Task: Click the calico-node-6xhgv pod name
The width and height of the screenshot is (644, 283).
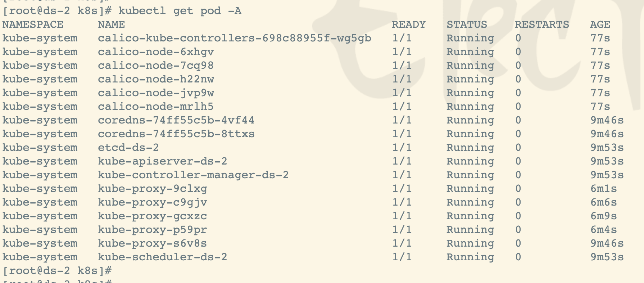Action: [156, 52]
